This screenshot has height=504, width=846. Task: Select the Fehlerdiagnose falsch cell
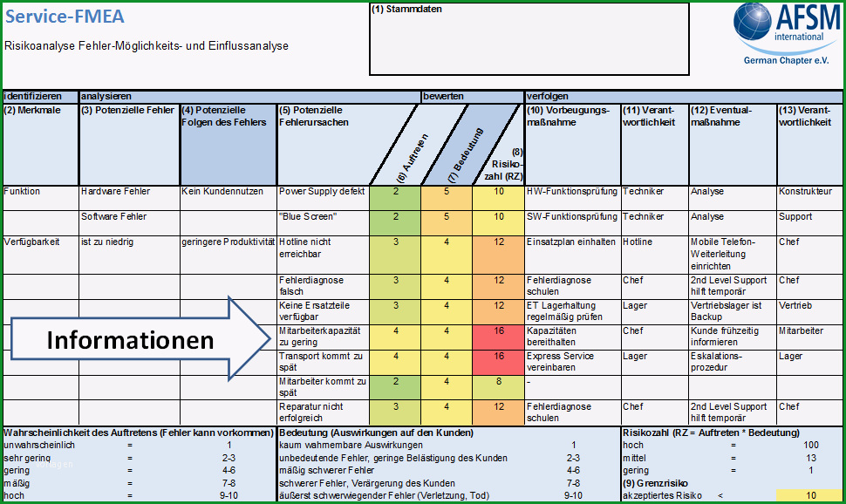[x=324, y=287]
